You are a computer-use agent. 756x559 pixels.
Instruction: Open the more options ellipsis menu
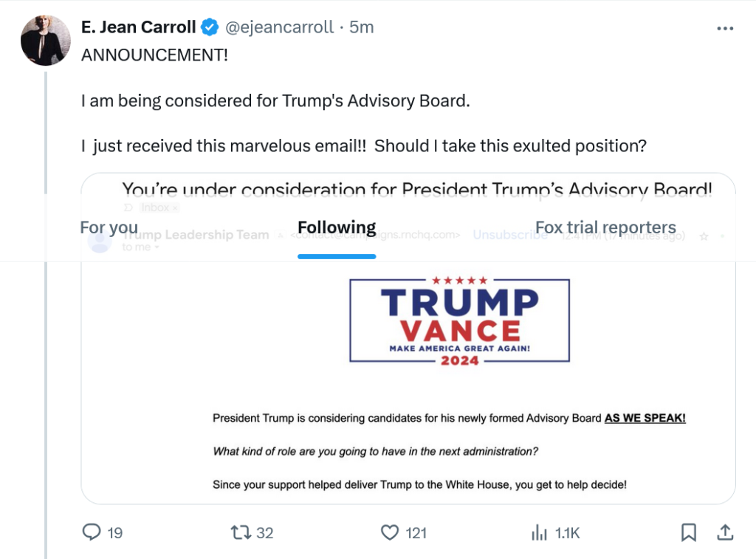tap(725, 28)
